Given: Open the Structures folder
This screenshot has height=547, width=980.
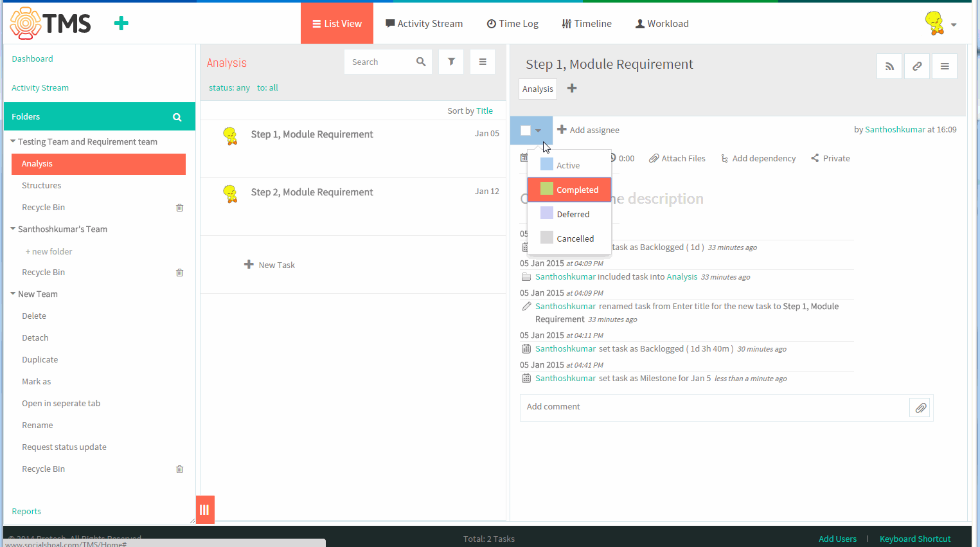Looking at the screenshot, I should [41, 185].
